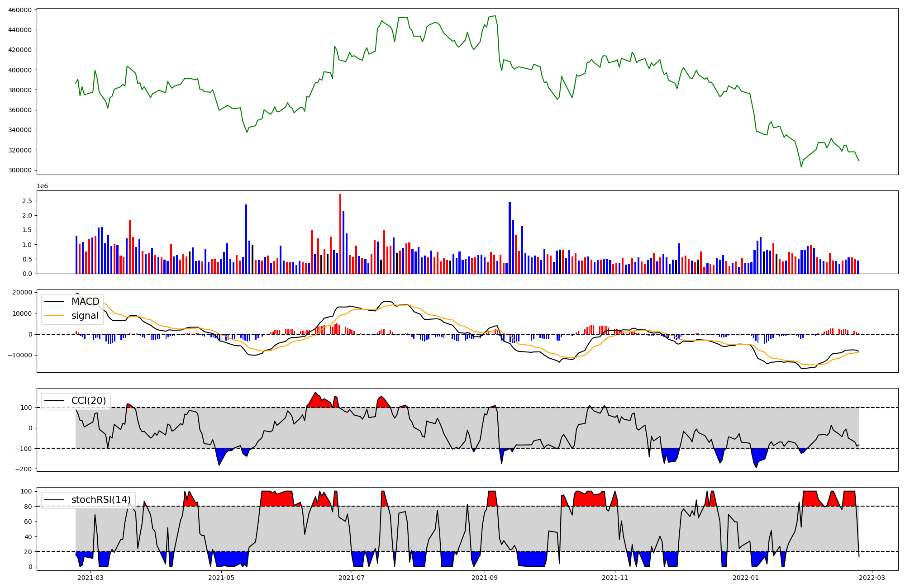The height and width of the screenshot is (588, 905).
Task: Select the 380000 price axis label
Action: tap(20, 90)
